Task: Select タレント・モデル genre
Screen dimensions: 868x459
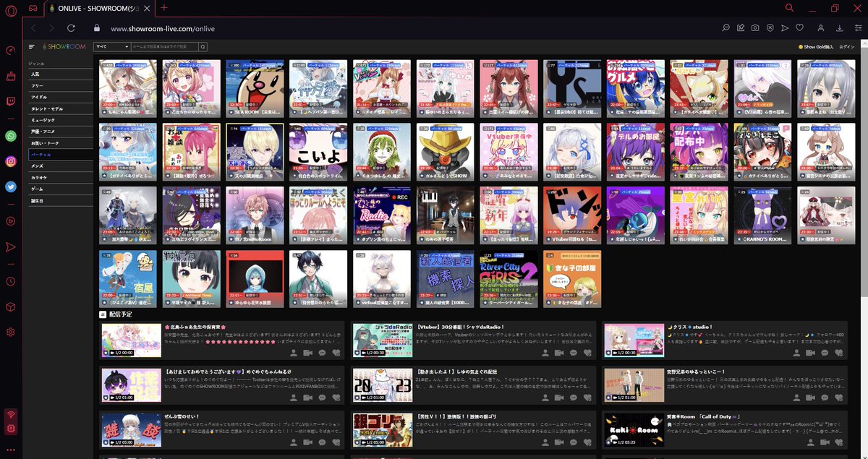Action: [x=60, y=108]
